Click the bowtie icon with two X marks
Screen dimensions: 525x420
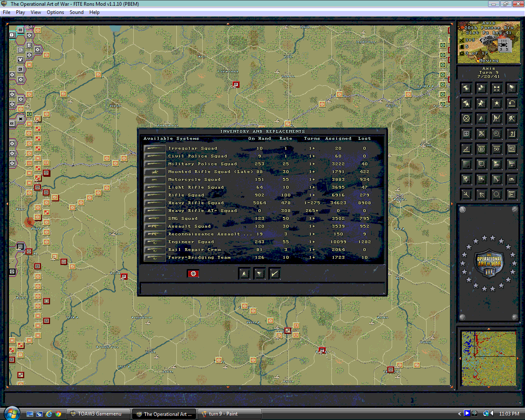pyautogui.click(x=497, y=88)
